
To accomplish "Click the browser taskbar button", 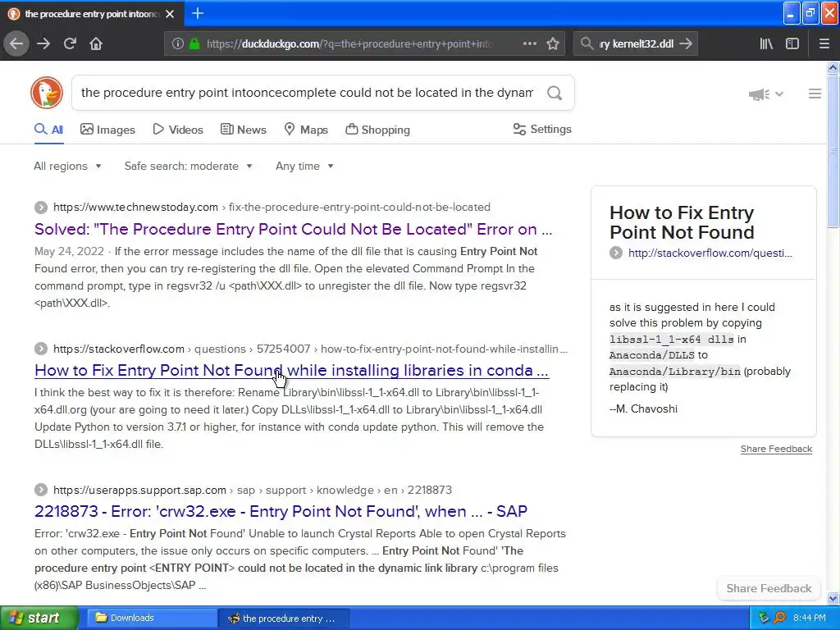I will pyautogui.click(x=284, y=619).
